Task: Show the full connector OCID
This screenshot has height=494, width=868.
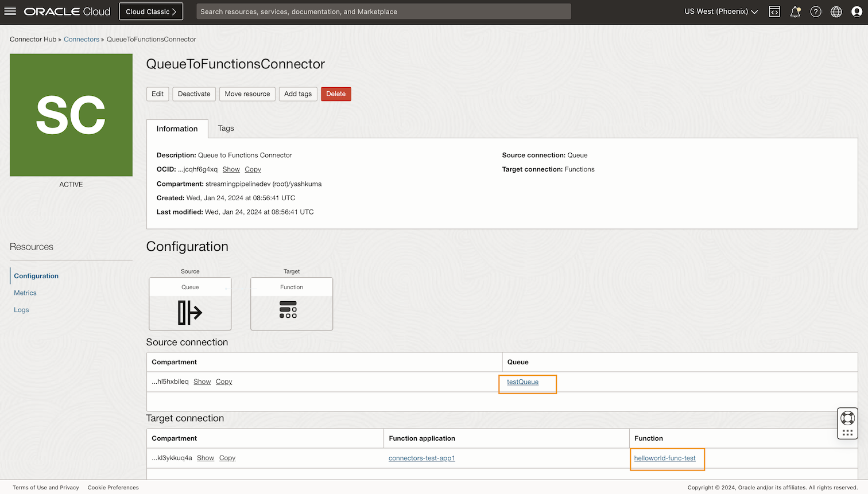Action: [x=231, y=169]
